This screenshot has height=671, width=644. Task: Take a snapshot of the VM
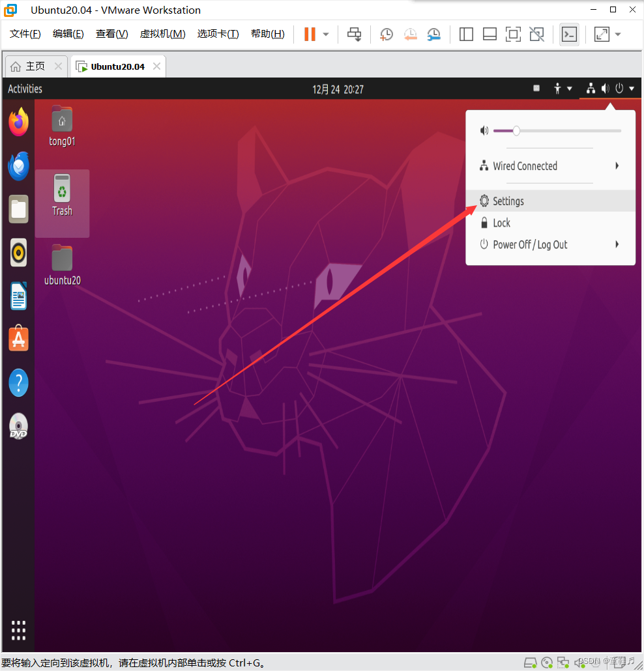[x=387, y=35]
